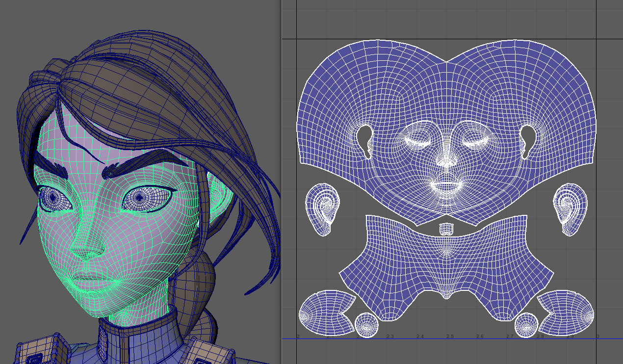The height and width of the screenshot is (364, 623).
Task: Click the small circular UV shell at bottom left
Action: click(366, 325)
